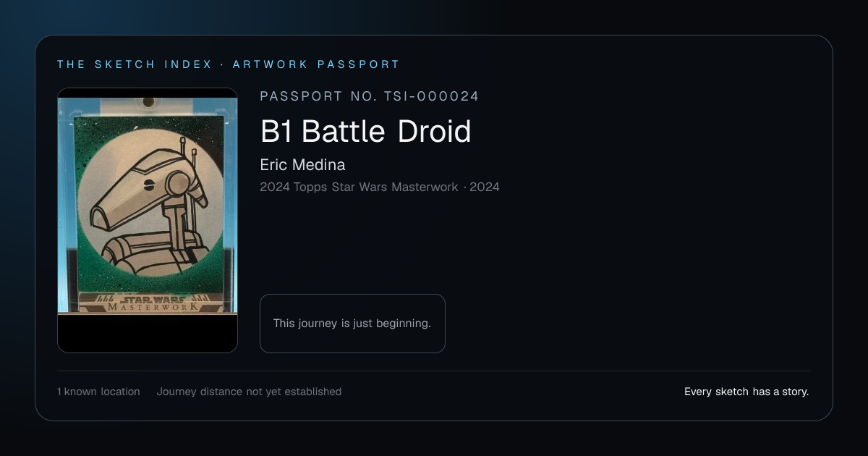This screenshot has height=456, width=868.
Task: Select artist name Eric Medina
Action: coord(302,164)
